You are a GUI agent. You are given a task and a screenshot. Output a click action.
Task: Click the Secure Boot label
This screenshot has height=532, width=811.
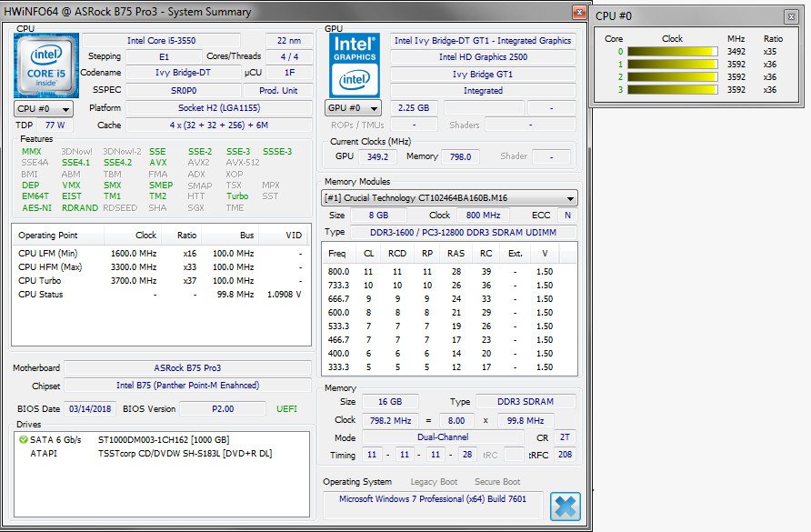(x=497, y=482)
